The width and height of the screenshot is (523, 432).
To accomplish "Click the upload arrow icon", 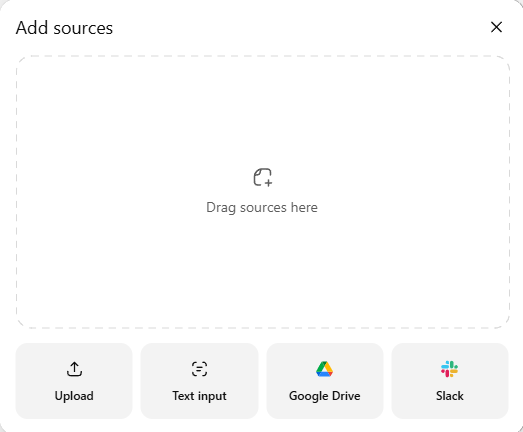I will (x=74, y=369).
